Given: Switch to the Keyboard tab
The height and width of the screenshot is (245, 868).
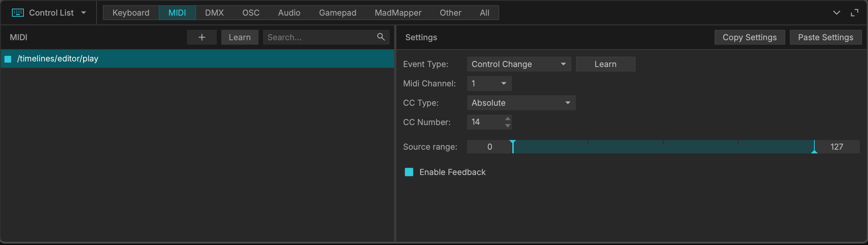Looking at the screenshot, I should click(x=131, y=13).
